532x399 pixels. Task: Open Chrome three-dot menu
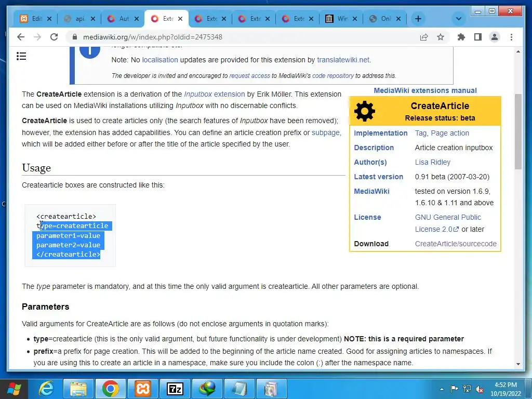(511, 37)
